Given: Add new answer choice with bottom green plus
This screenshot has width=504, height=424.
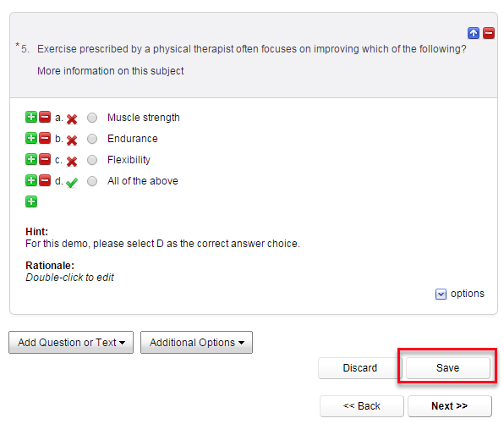Looking at the screenshot, I should (31, 201).
